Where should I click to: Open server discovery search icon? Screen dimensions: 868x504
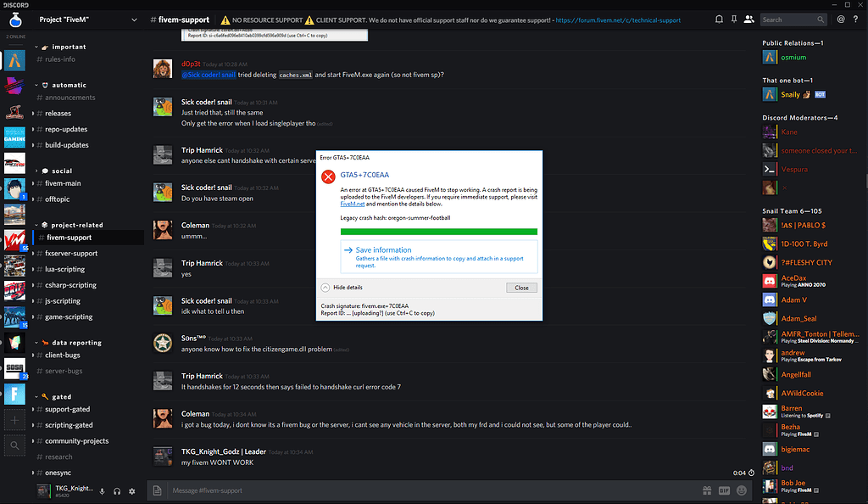15,445
